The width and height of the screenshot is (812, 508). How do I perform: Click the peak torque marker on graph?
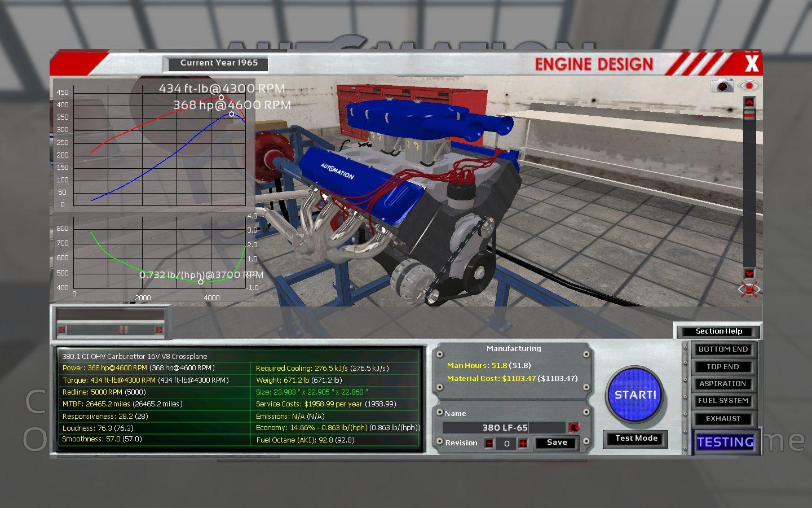[x=221, y=97]
